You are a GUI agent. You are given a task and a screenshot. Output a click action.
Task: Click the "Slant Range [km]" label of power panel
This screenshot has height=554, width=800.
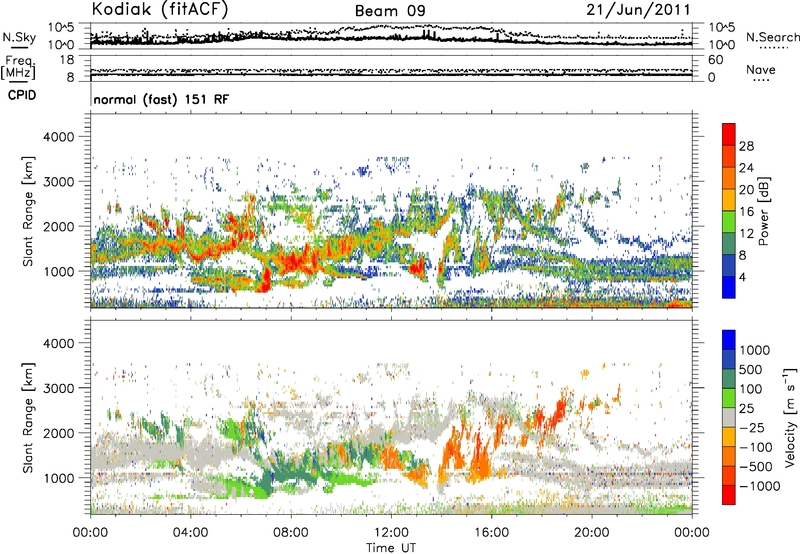coord(28,211)
